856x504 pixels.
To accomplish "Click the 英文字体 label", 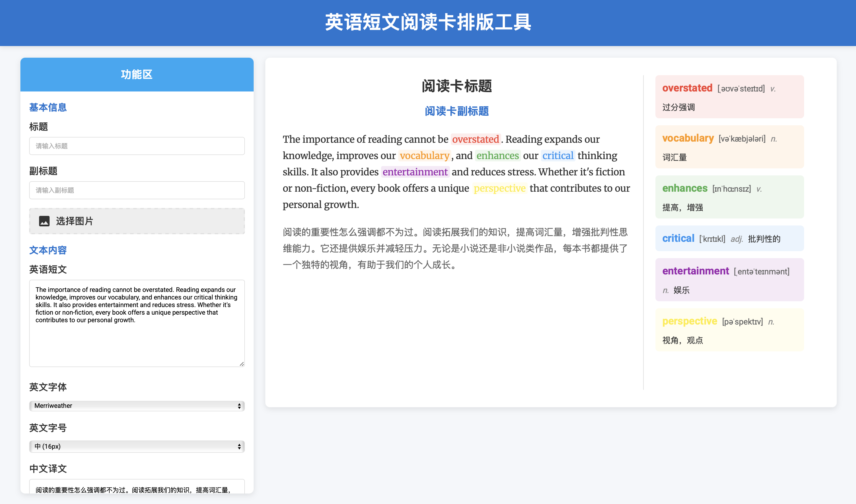I will pos(48,387).
